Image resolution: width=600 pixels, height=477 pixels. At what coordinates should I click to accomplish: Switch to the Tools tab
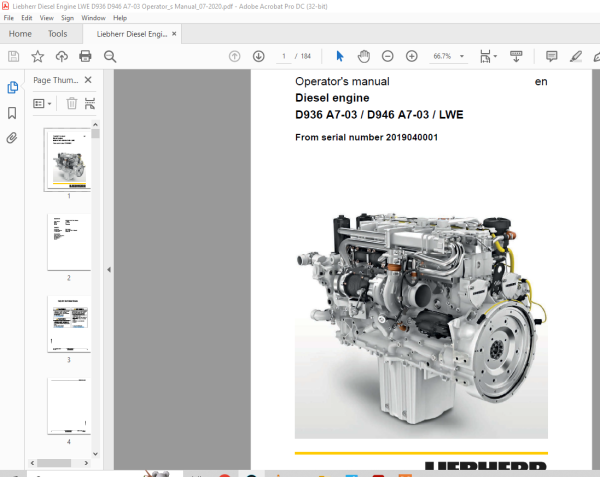(57, 34)
